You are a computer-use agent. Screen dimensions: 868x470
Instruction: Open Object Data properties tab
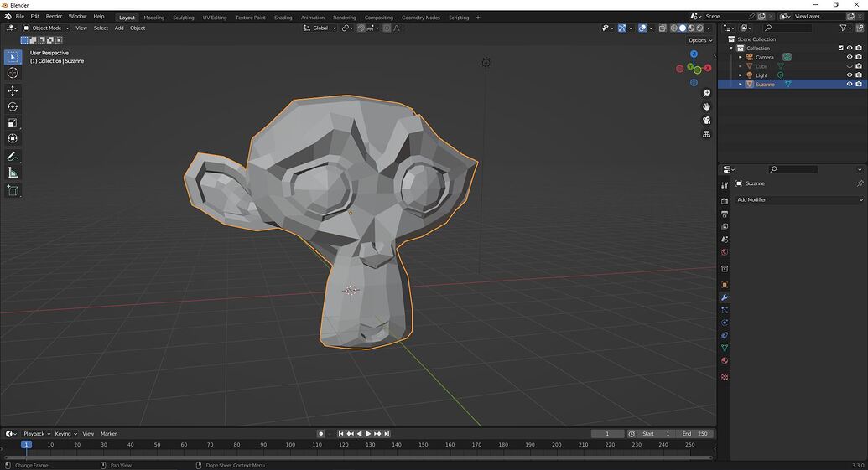coord(725,348)
